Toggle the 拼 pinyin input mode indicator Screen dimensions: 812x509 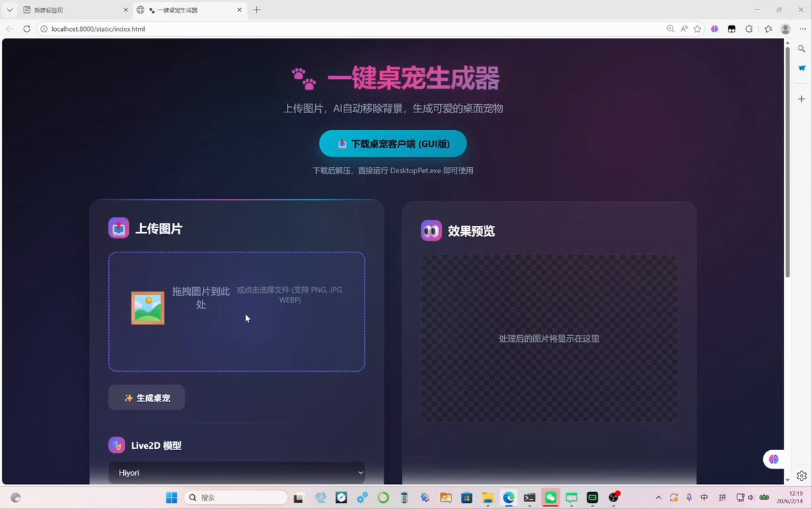click(x=722, y=497)
